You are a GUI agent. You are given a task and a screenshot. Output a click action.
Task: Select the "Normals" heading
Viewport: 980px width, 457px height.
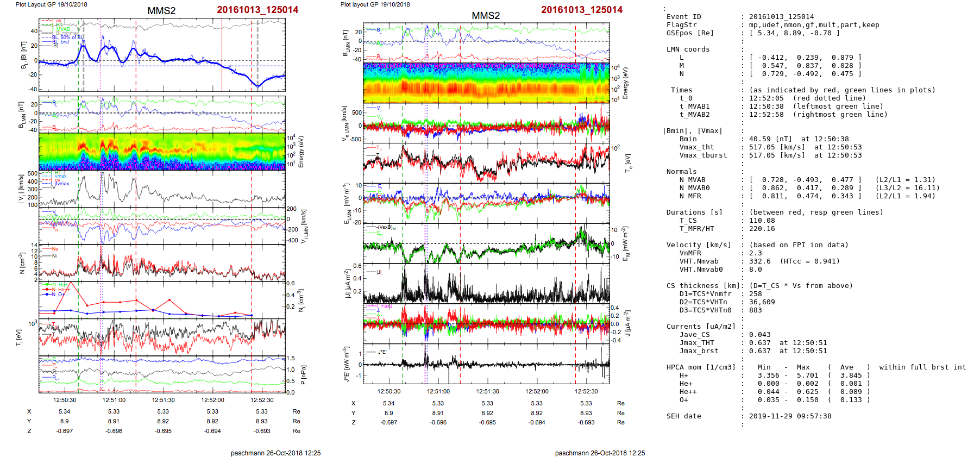pyautogui.click(x=681, y=172)
